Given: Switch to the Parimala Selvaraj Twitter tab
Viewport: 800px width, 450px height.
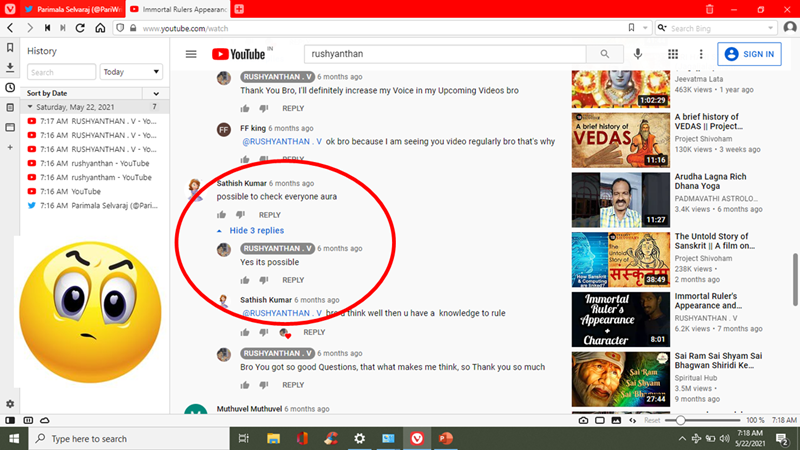Looking at the screenshot, I should [73, 9].
